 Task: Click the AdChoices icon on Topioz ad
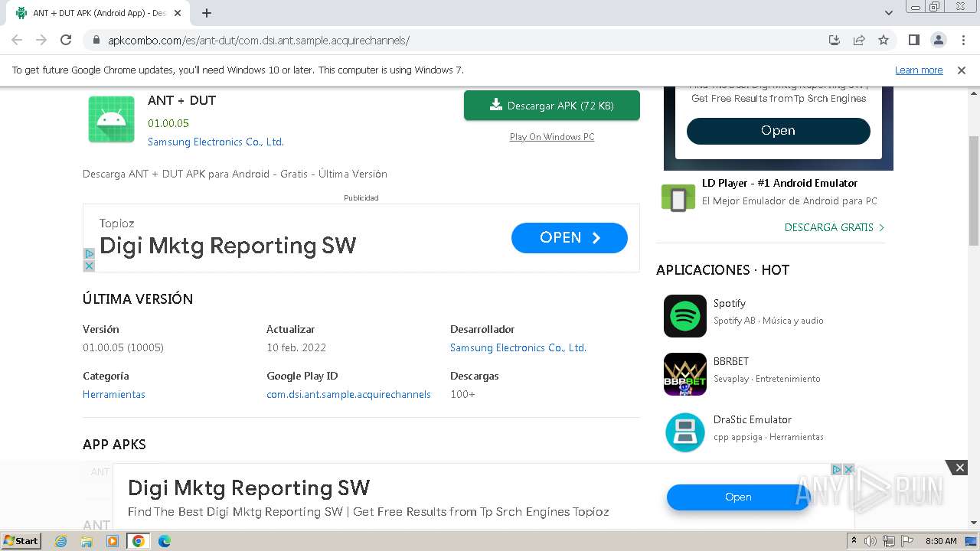(x=89, y=254)
